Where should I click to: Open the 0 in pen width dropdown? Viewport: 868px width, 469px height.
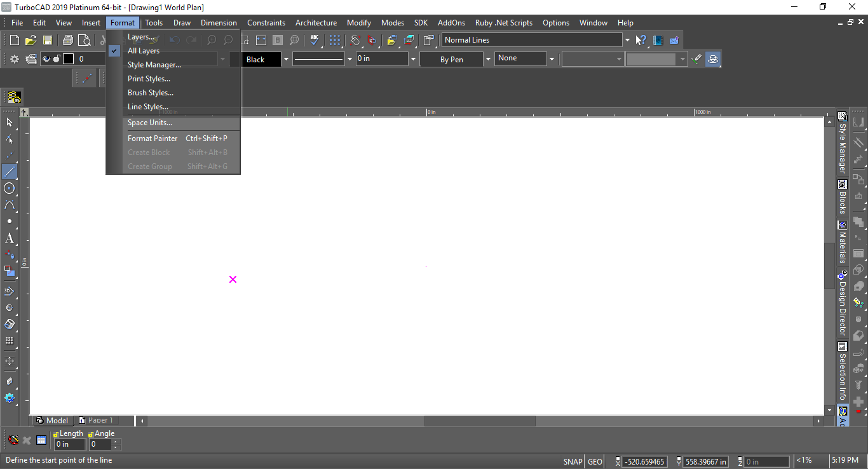(413, 59)
